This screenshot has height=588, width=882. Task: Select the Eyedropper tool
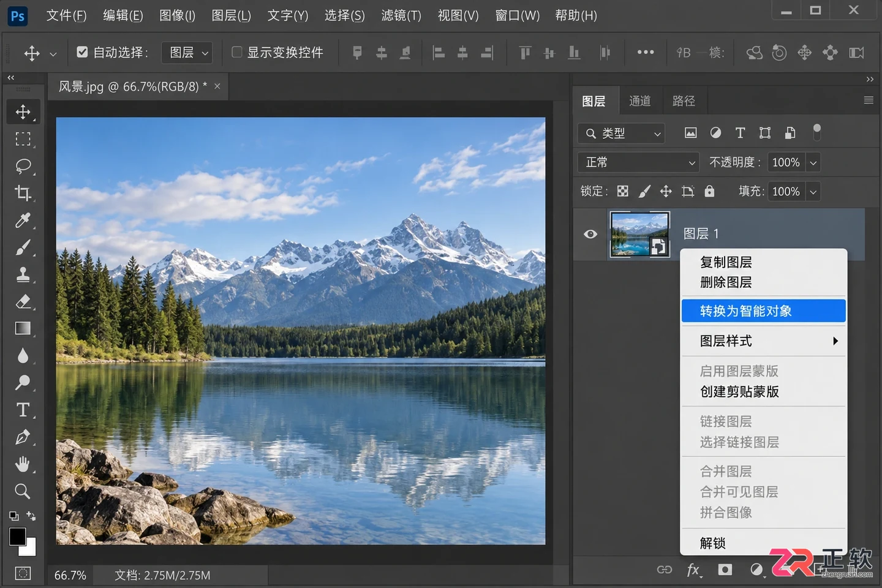pos(23,220)
